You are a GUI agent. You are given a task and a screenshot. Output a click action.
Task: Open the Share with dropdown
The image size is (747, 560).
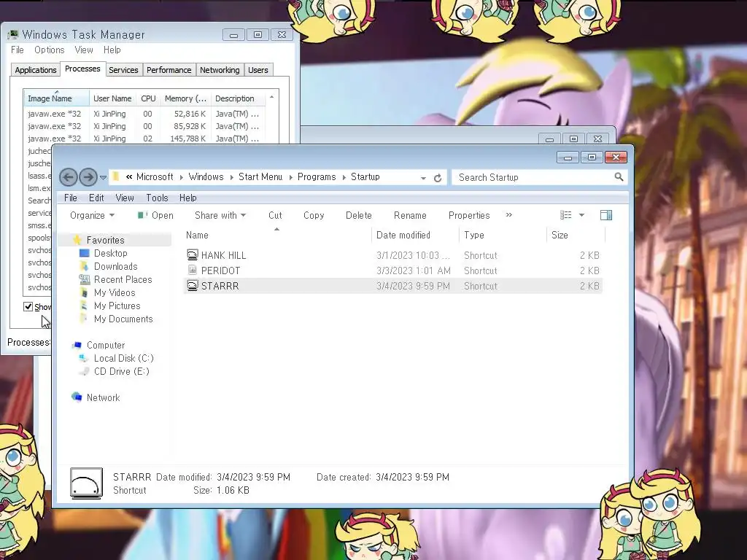pyautogui.click(x=220, y=215)
